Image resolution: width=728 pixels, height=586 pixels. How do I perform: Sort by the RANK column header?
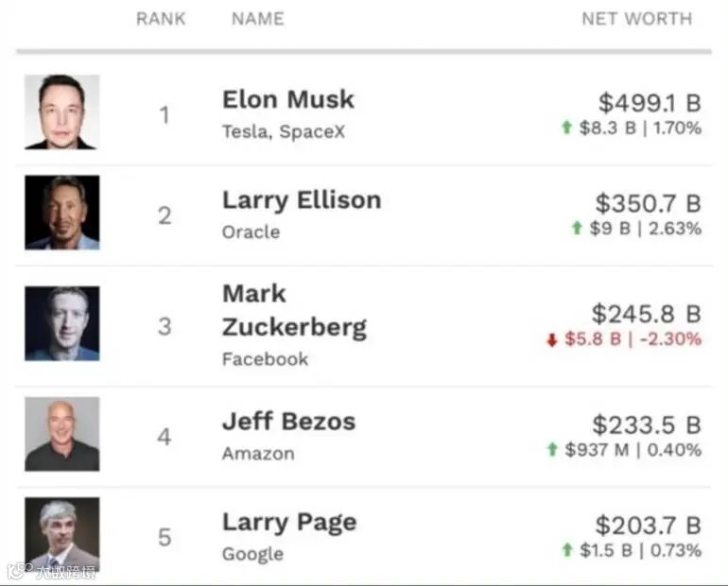click(161, 19)
